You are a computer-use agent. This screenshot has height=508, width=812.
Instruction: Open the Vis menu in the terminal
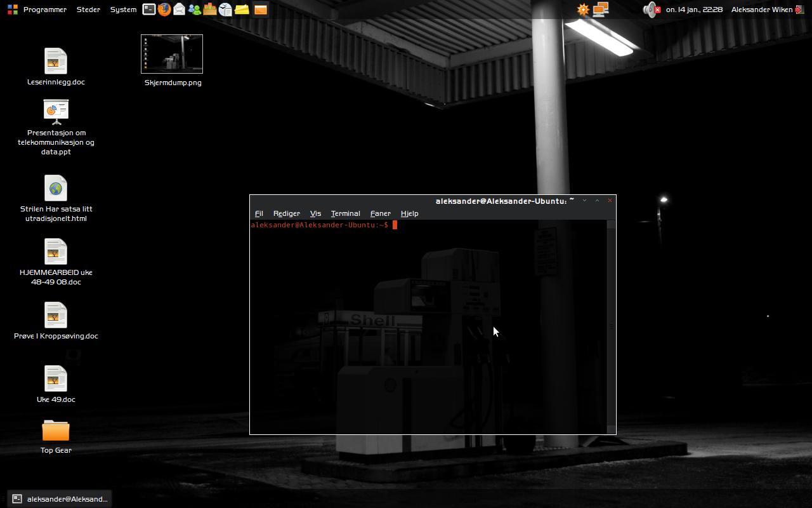(x=316, y=213)
